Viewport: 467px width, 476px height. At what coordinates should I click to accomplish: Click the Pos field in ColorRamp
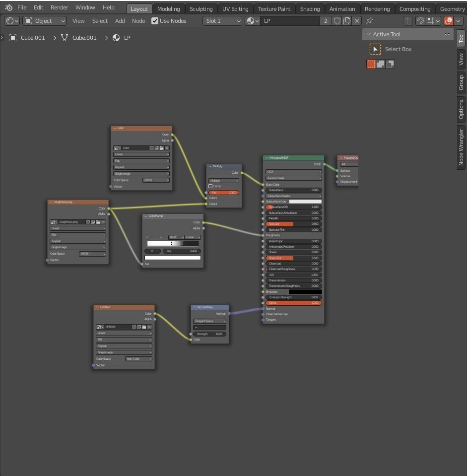click(x=182, y=251)
